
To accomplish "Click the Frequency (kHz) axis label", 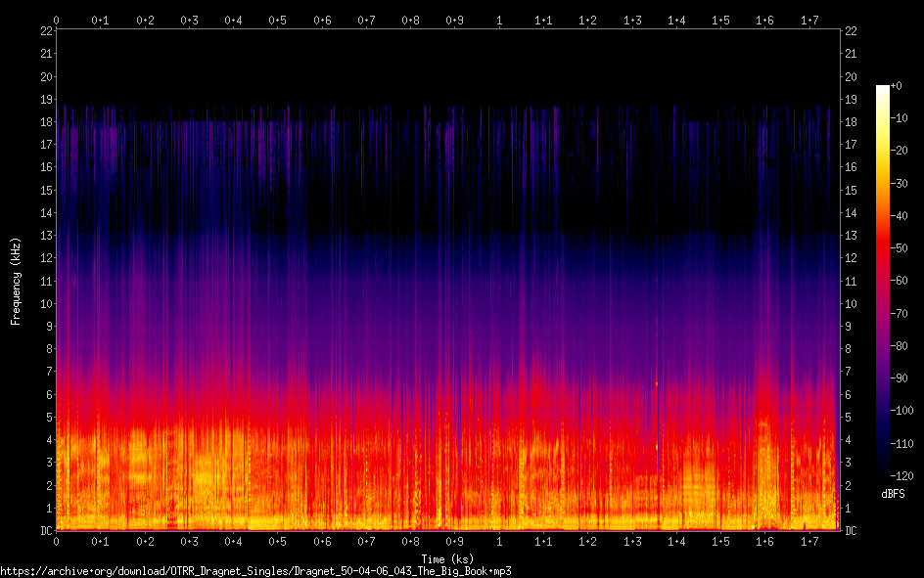I will click(x=16, y=281).
